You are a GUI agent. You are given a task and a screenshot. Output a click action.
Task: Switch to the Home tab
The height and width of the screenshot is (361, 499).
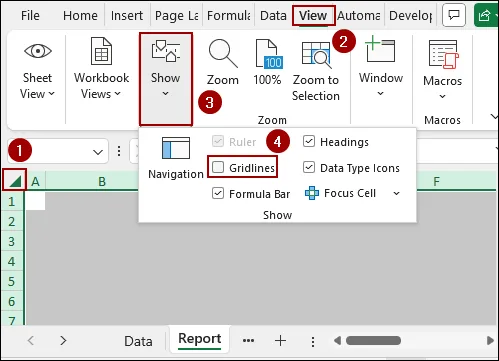(80, 15)
